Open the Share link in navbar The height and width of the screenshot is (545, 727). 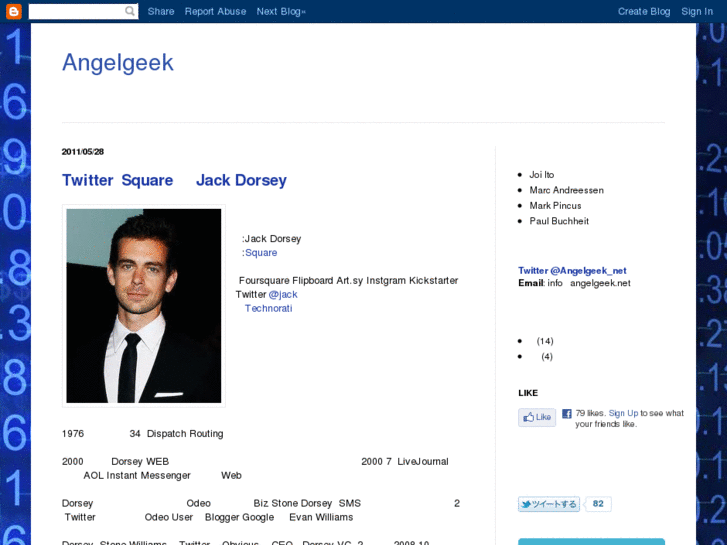161,12
